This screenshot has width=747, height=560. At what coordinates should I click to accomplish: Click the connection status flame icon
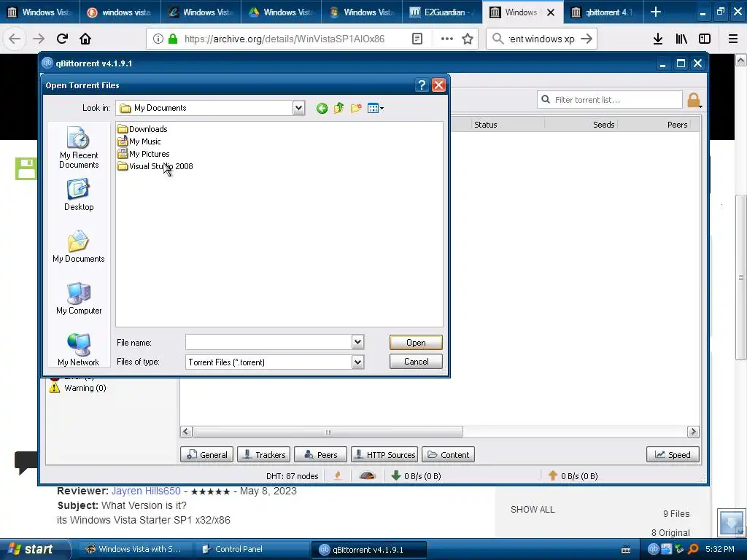click(338, 475)
